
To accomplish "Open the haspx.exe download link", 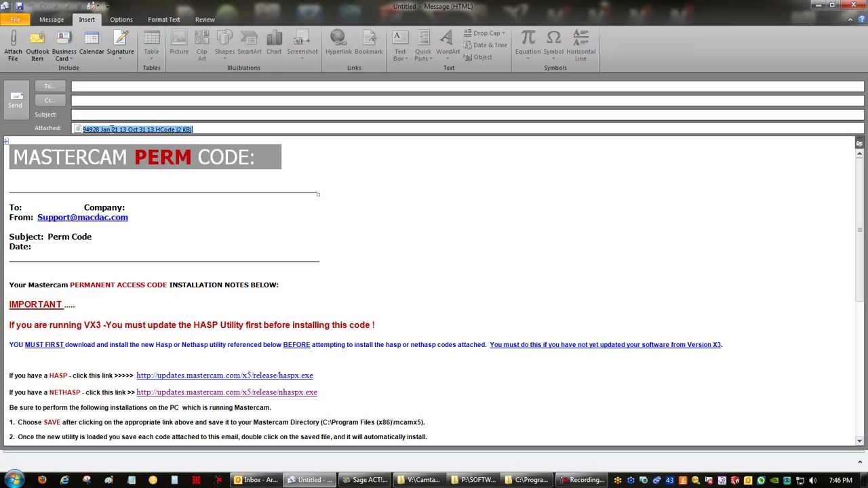I will pyautogui.click(x=224, y=375).
